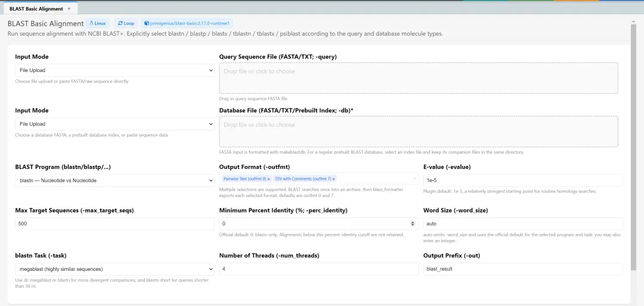644x306 pixels.
Task: Open the blastn Task dropdown
Action: click(114, 269)
